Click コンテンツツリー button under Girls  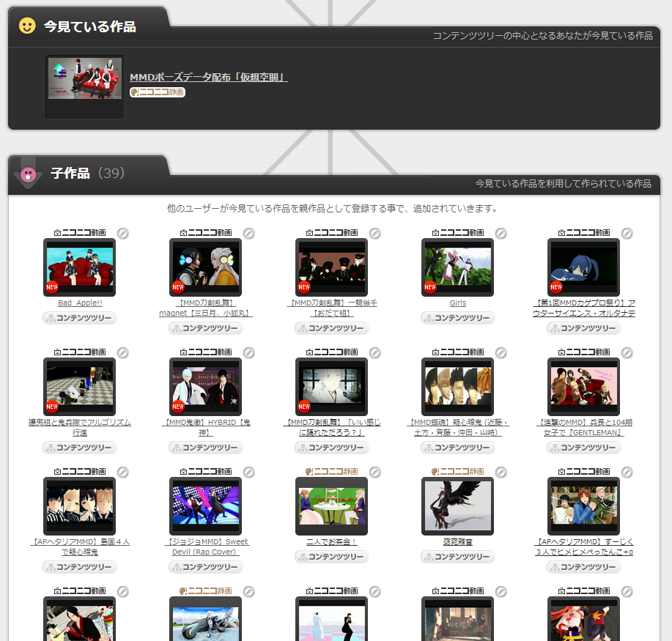tap(458, 318)
